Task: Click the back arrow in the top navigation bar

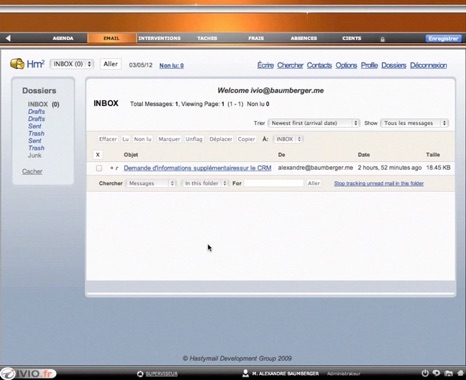Action: (8, 38)
